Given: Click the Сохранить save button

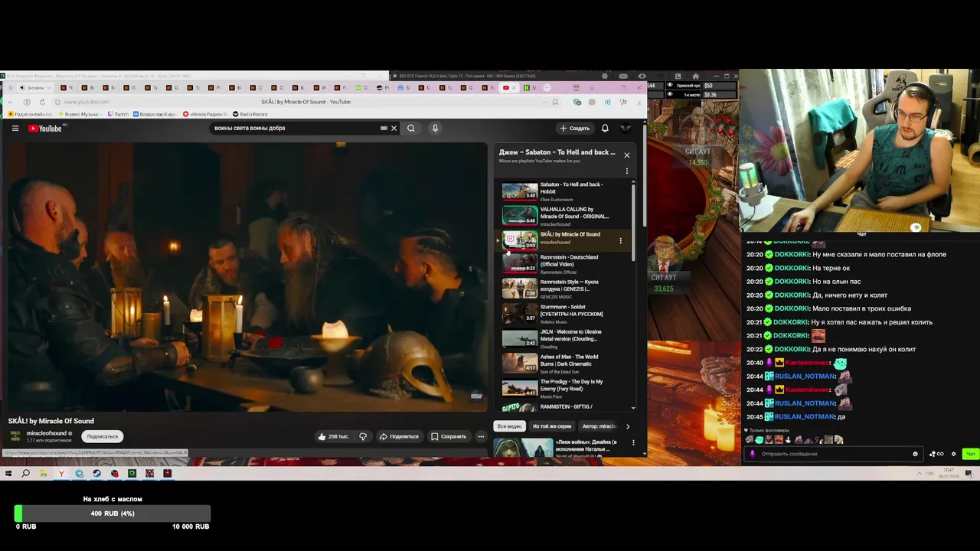Looking at the screenshot, I should 449,436.
